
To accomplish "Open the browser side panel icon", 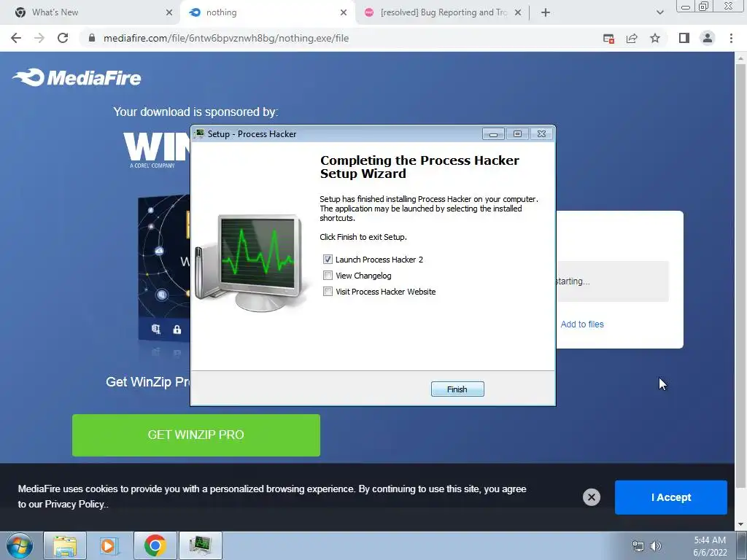I will [684, 38].
